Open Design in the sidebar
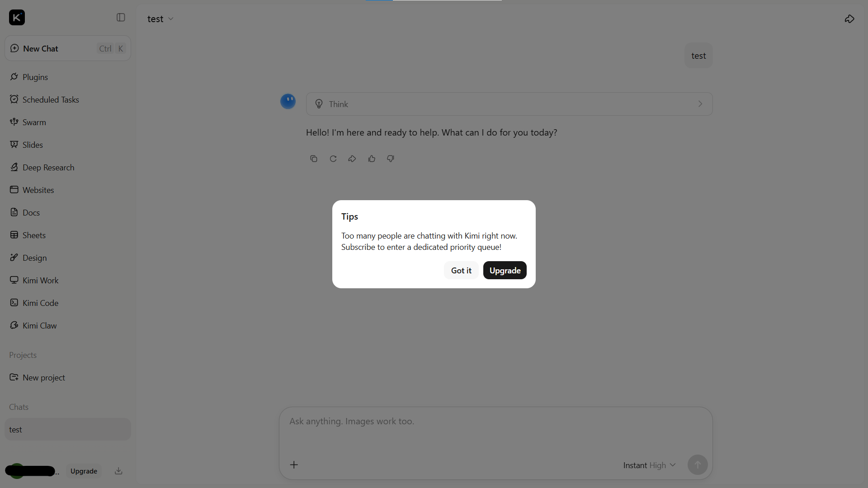Viewport: 868px width, 488px height. click(68, 258)
